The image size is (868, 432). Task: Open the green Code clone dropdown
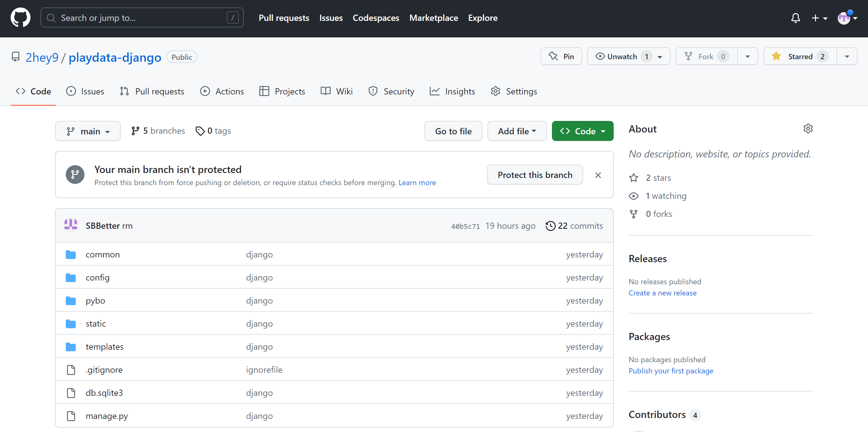coord(582,131)
